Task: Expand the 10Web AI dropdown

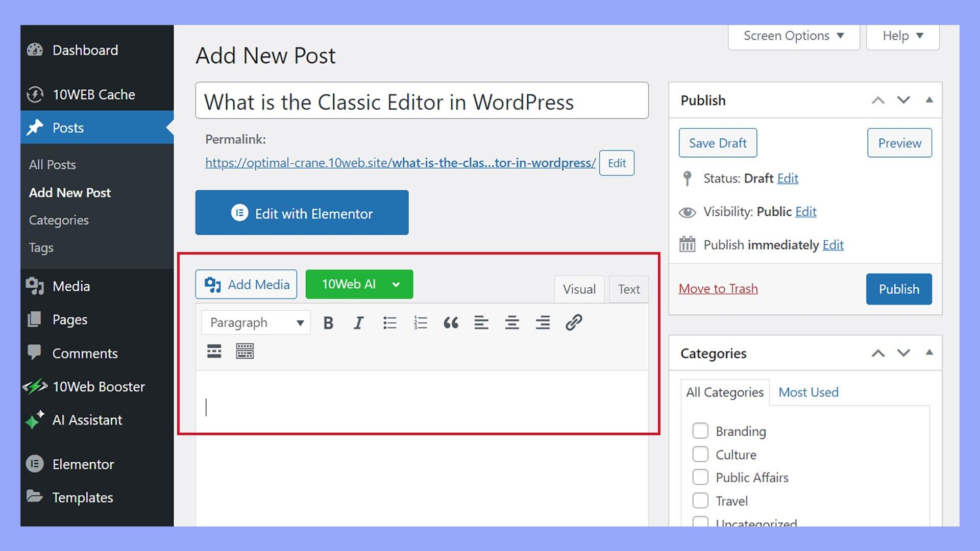Action: coord(396,284)
